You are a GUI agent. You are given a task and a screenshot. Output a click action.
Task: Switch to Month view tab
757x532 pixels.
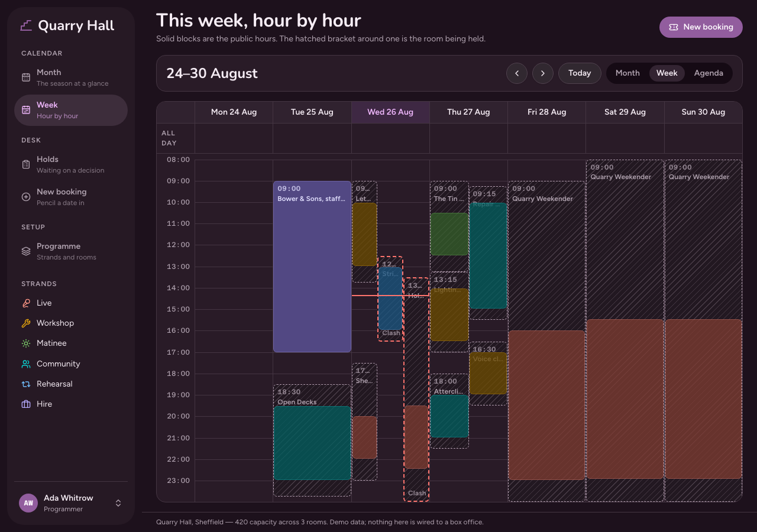(x=627, y=73)
